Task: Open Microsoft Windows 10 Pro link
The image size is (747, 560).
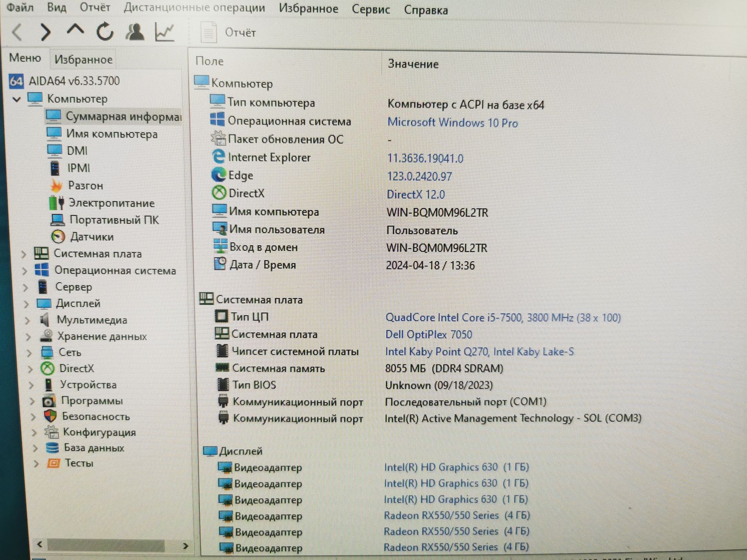Action: pyautogui.click(x=453, y=122)
